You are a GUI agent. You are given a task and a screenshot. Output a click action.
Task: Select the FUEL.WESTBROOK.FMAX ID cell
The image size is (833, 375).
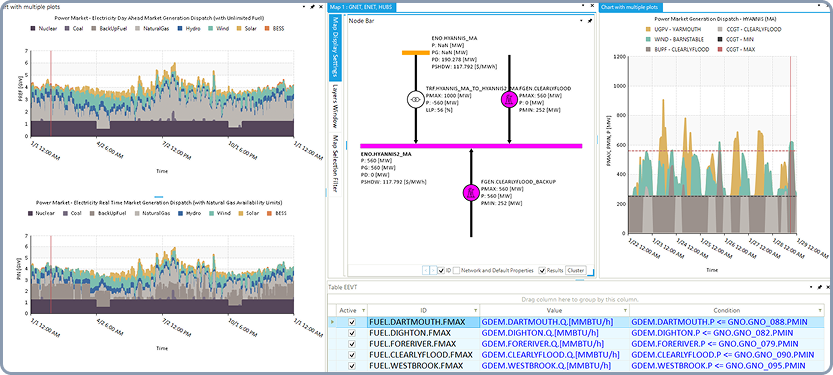click(423, 366)
